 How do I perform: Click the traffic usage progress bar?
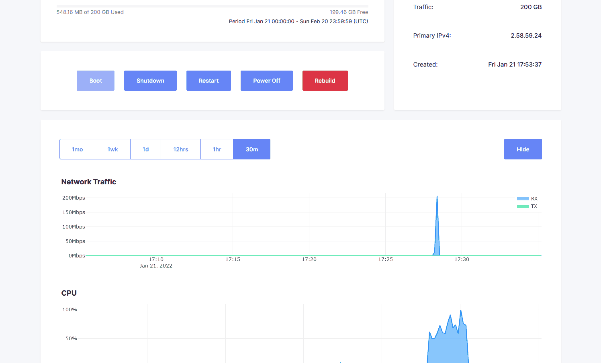(x=212, y=6)
